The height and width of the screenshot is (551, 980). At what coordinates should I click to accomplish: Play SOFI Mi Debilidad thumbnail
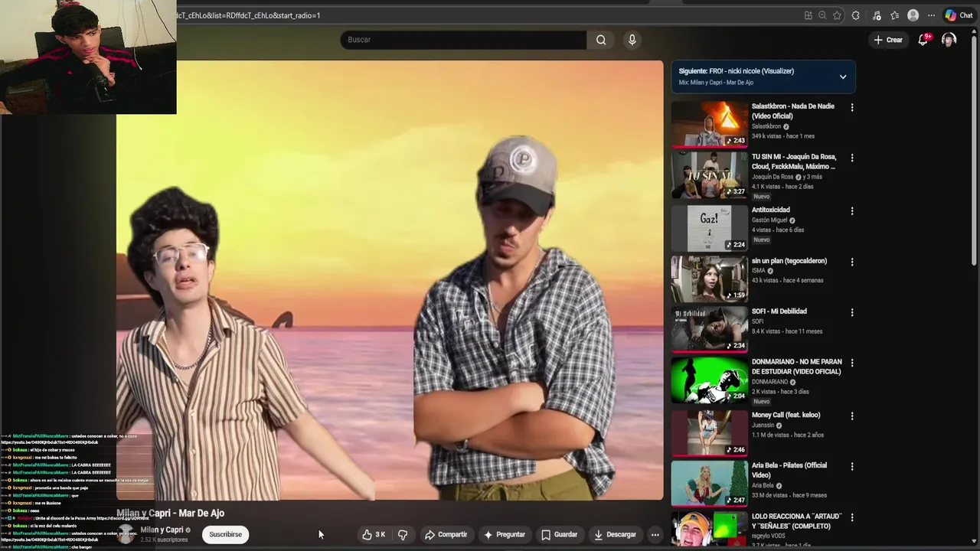(710, 329)
